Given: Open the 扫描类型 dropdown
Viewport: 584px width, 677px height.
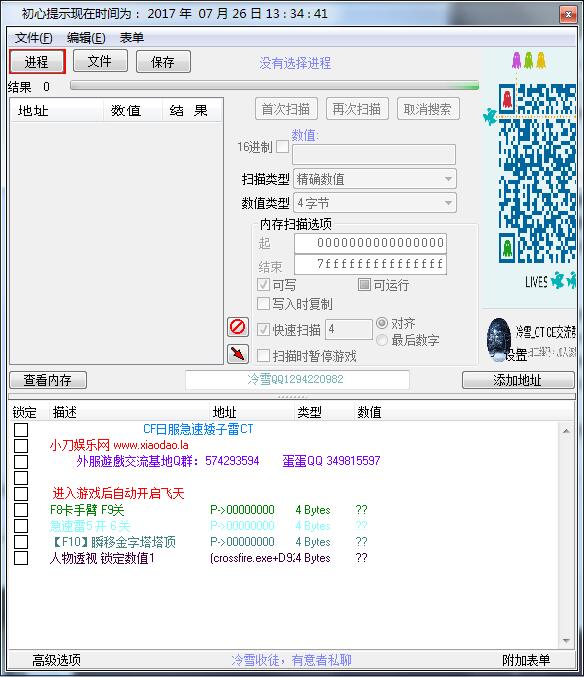Looking at the screenshot, I should pos(374,179).
